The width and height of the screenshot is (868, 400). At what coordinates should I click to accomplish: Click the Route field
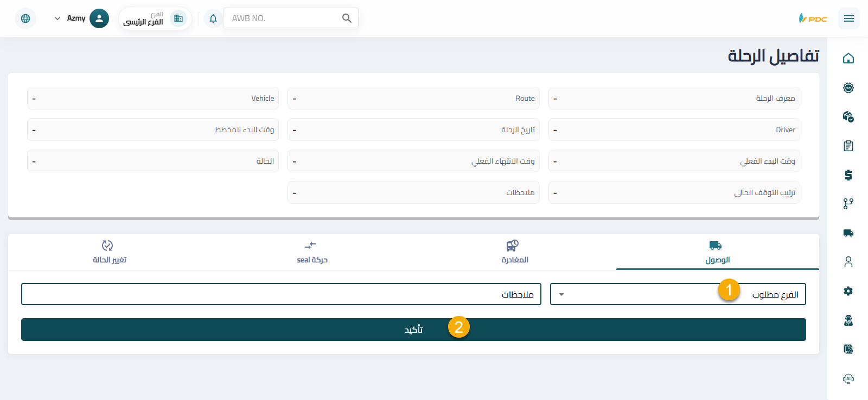(x=413, y=98)
